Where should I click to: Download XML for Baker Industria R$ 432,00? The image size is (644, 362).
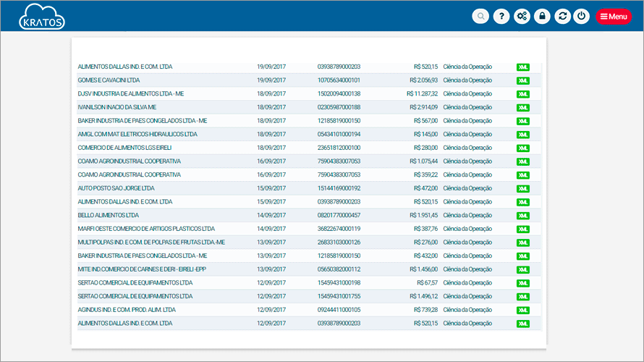click(523, 256)
